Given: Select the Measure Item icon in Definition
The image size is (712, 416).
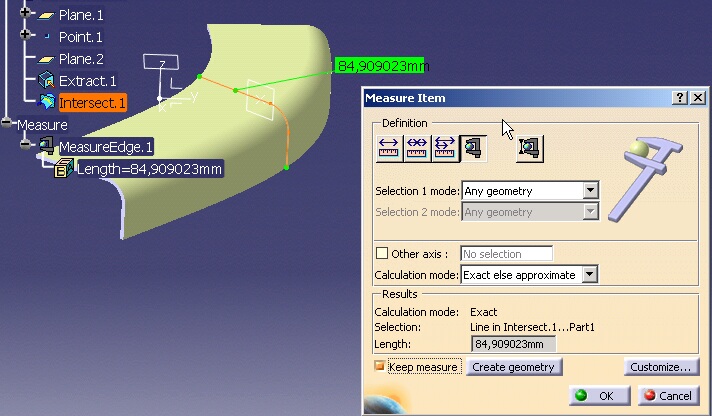Looking at the screenshot, I should click(x=472, y=148).
